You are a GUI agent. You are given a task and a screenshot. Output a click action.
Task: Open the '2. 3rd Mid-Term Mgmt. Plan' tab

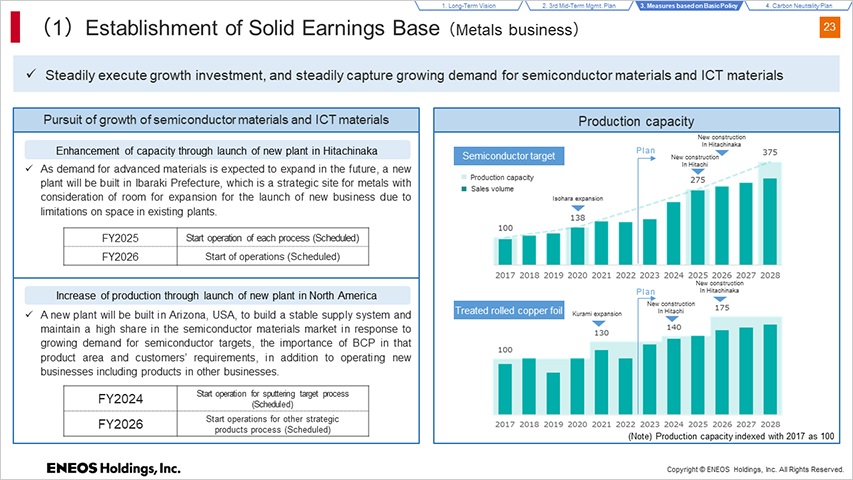click(x=579, y=5)
